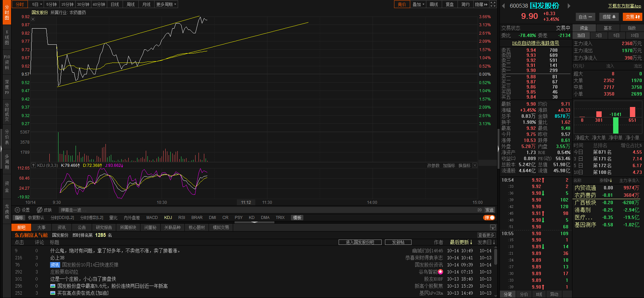Close the KDJ indicator panel
Viewport: 644px width, 298px height.
[475, 165]
